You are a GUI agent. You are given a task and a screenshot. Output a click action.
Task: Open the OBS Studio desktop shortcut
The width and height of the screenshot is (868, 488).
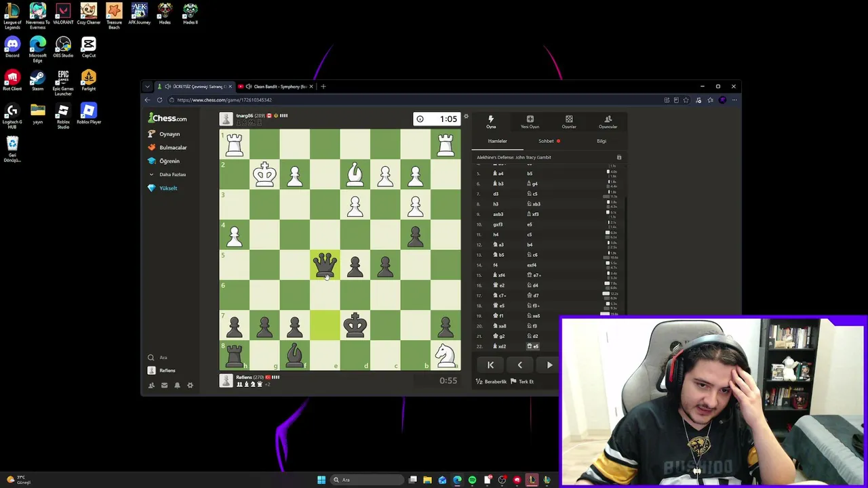coord(63,47)
